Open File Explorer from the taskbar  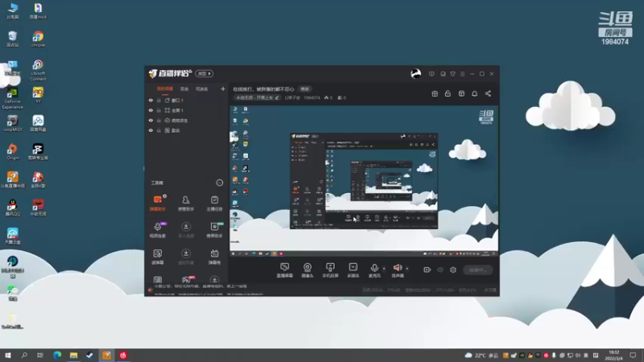tap(73, 356)
